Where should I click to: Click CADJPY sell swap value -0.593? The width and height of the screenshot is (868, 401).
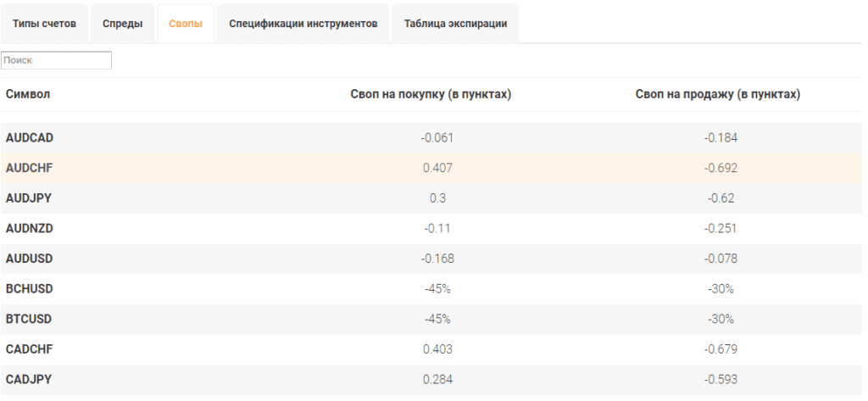pos(721,380)
